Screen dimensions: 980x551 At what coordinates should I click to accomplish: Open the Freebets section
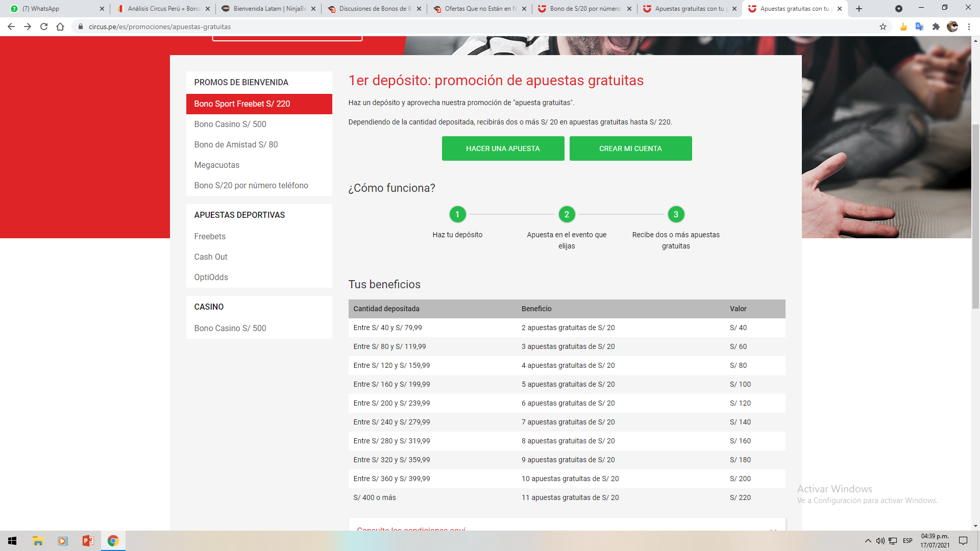259,236
